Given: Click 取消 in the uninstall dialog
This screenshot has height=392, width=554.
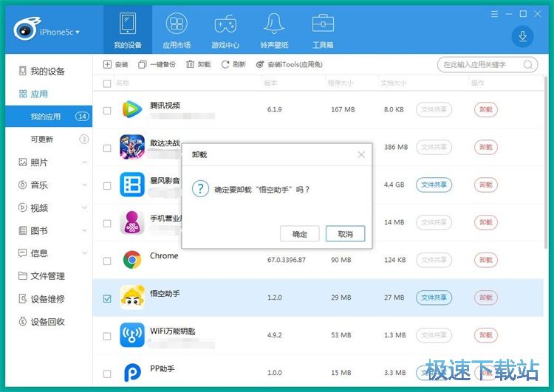Looking at the screenshot, I should pyautogui.click(x=345, y=234).
